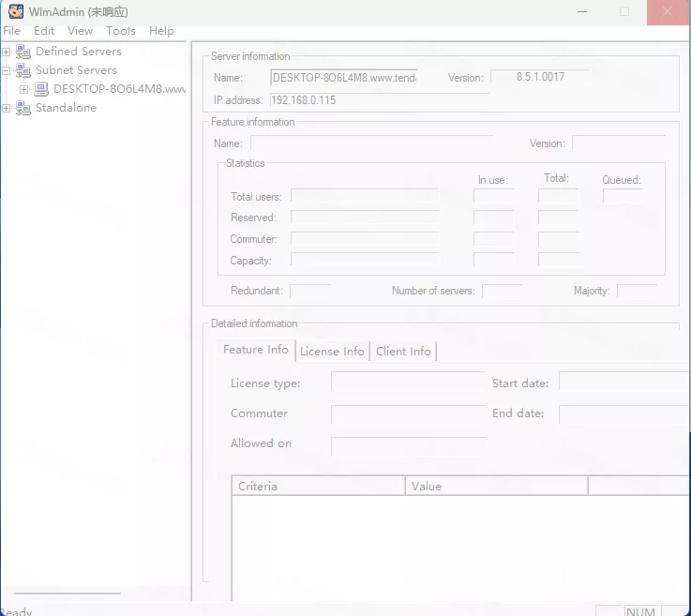Select the Defined Servers group icon
The image size is (691, 616).
[23, 52]
